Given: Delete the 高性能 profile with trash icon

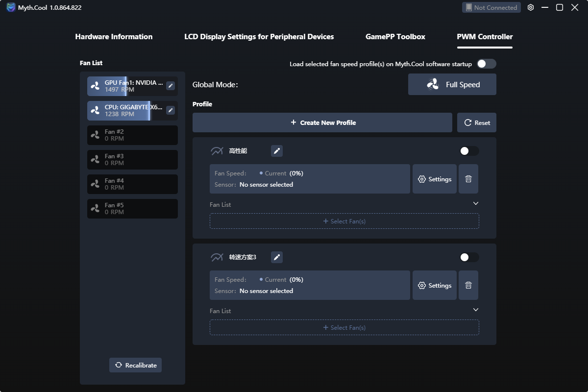Looking at the screenshot, I should click(x=468, y=179).
